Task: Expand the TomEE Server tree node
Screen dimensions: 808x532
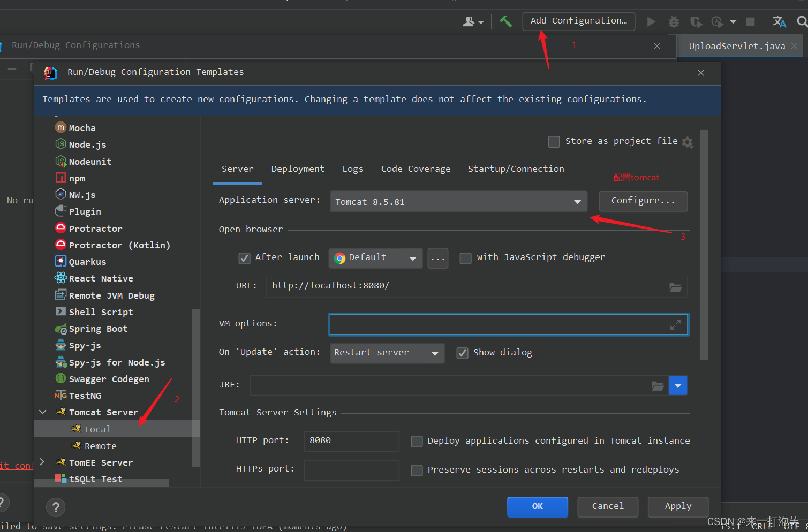Action: (43, 462)
